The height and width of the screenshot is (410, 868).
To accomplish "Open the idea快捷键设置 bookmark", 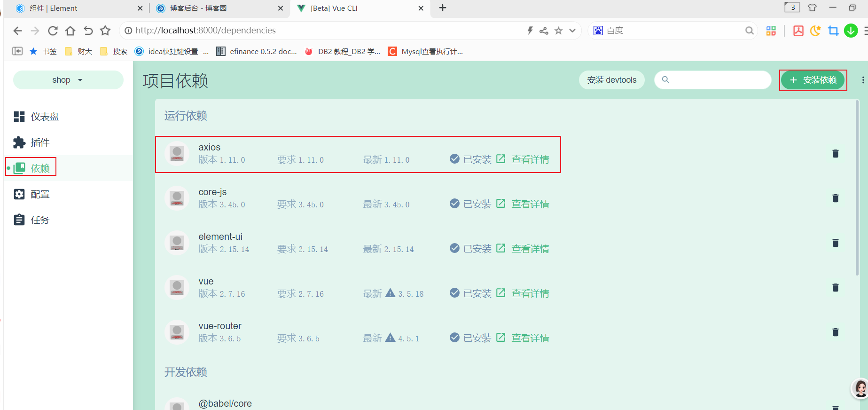I will point(172,51).
